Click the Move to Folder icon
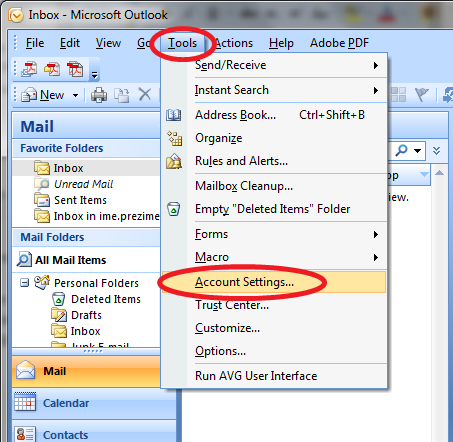The width and height of the screenshot is (453, 442). coord(122,95)
